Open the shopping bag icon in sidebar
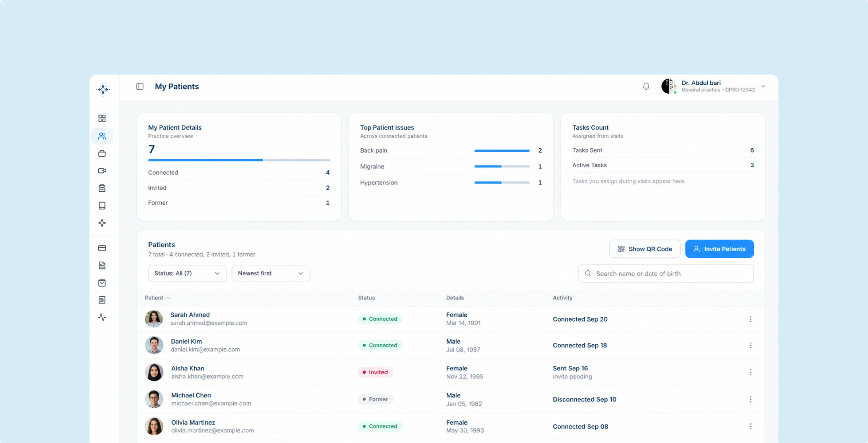Screen dimensions: 868x443 (102, 283)
